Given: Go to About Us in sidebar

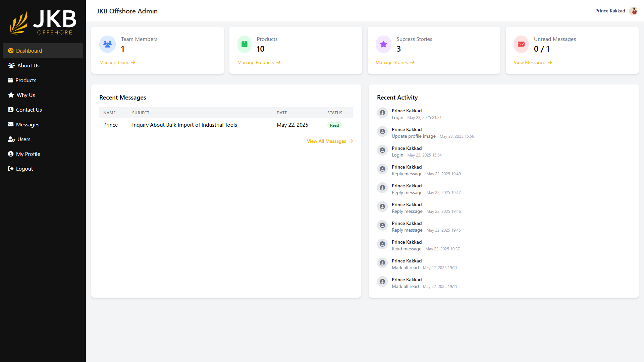Looking at the screenshot, I should tap(28, 65).
